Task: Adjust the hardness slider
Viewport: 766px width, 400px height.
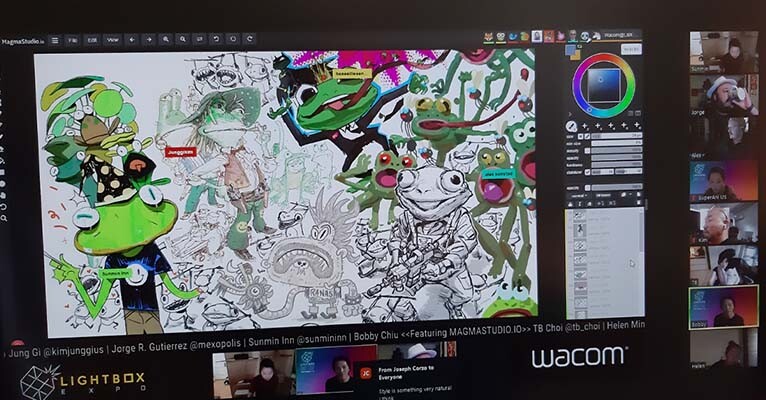Action: 617,165
